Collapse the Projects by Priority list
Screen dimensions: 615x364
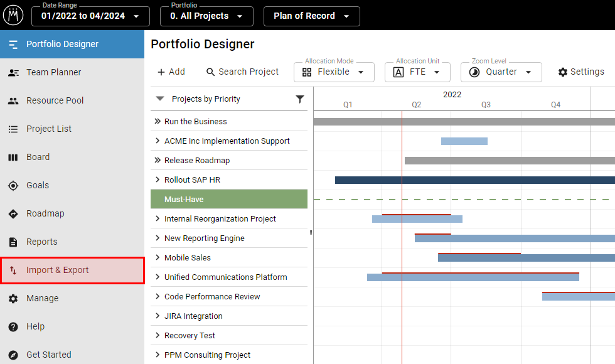tap(160, 99)
